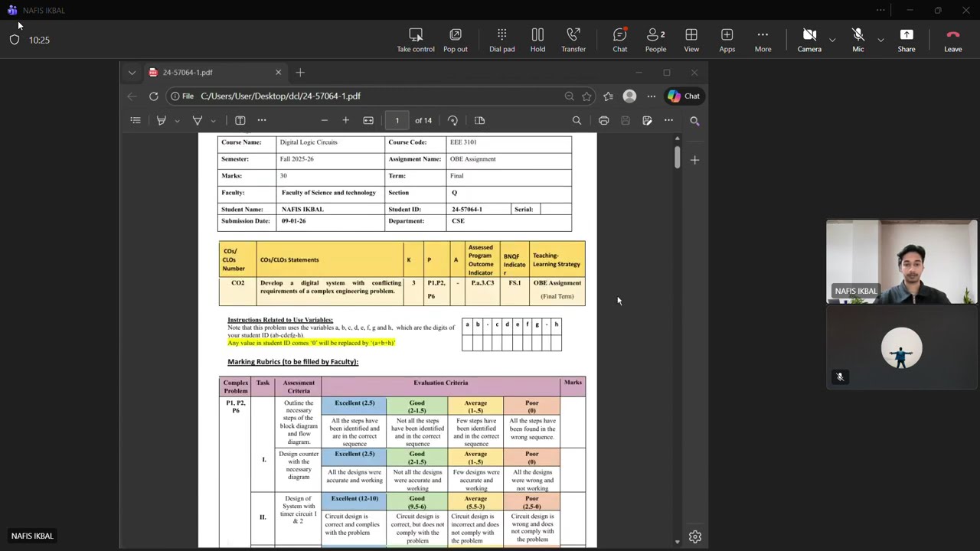Zoom in the PDF
980x551 pixels.
346,120
